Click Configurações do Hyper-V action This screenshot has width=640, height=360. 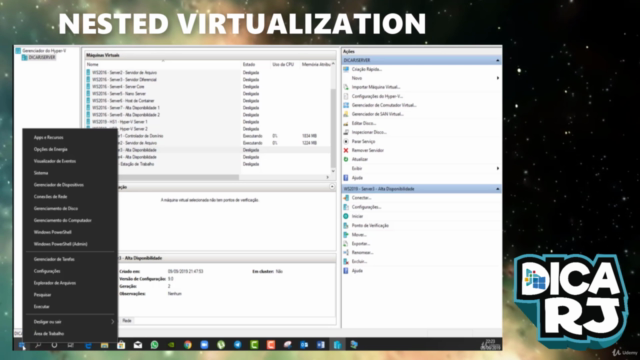tap(377, 96)
